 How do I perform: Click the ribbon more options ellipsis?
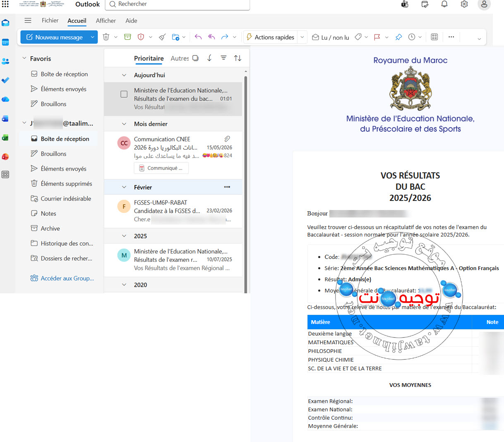click(x=451, y=37)
